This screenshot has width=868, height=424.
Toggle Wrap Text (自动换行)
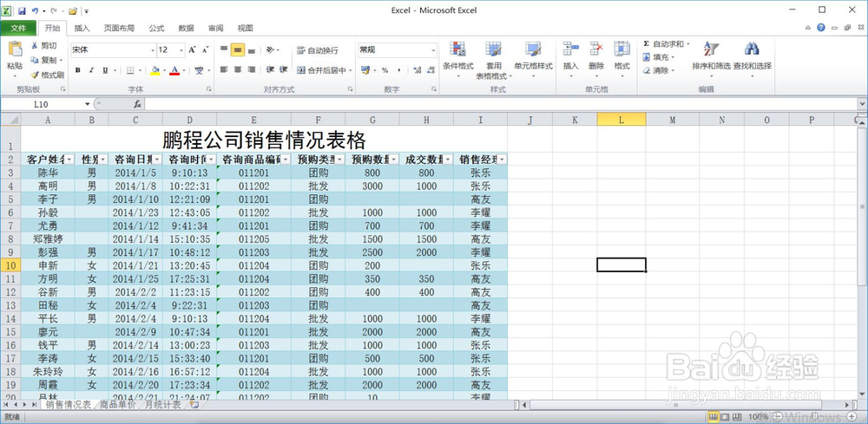[x=317, y=50]
